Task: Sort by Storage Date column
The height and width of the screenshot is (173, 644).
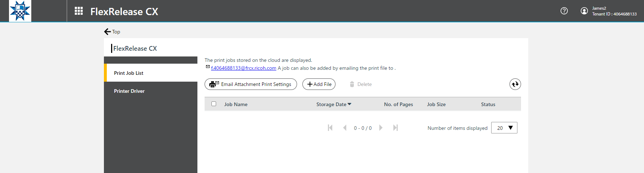Action: click(x=334, y=104)
